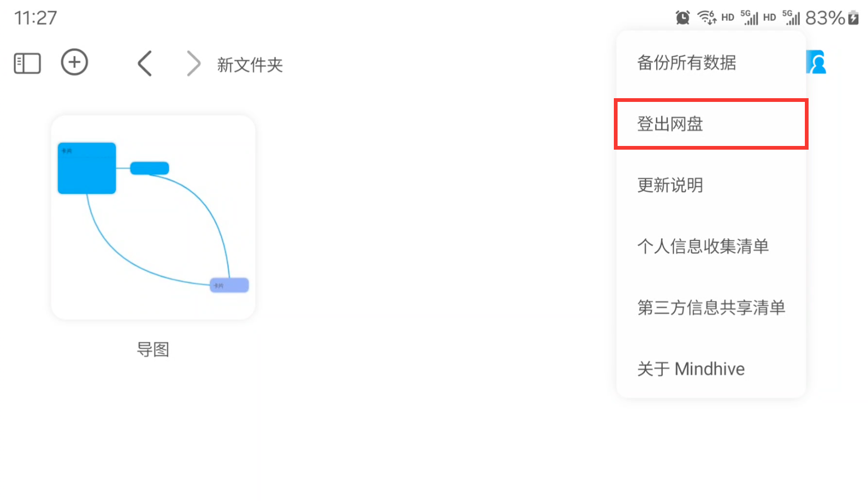The width and height of the screenshot is (868, 501).
Task: Tap the alarm clock status icon
Action: (x=683, y=18)
